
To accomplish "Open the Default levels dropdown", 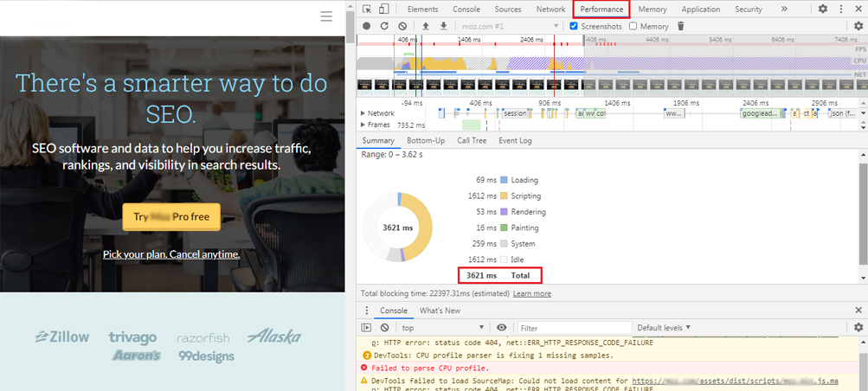I will (665, 328).
